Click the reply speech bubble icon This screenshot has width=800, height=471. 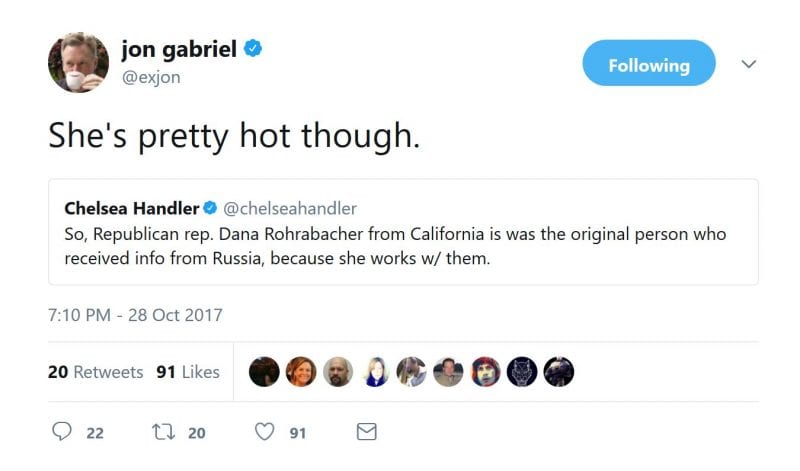(x=62, y=433)
